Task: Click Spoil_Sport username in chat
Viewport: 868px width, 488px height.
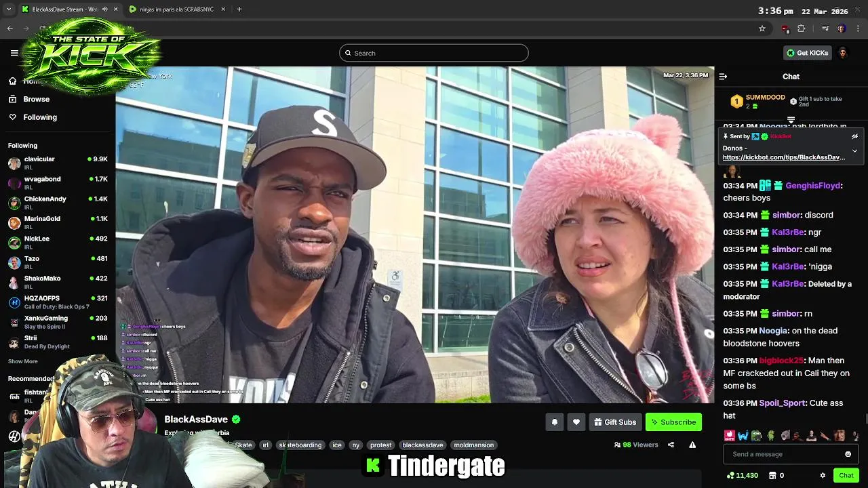Action: tap(783, 403)
